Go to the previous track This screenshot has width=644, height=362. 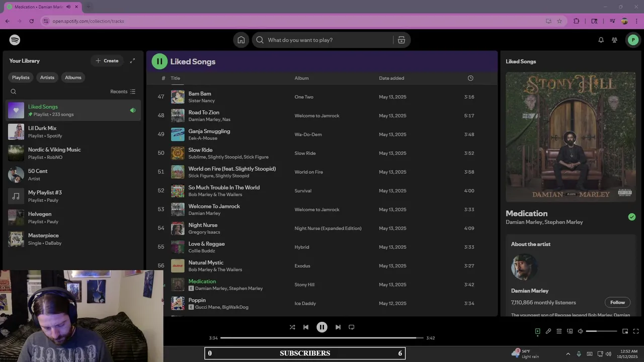point(306,327)
